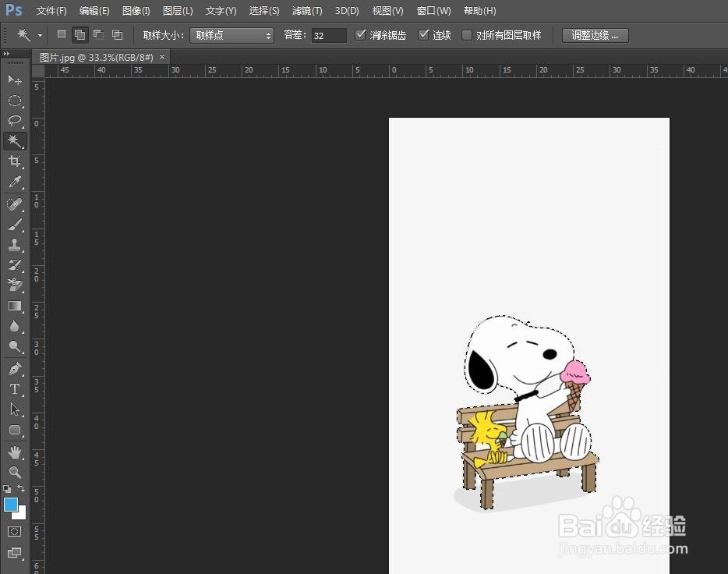Select the Elliptical Marquee tool
The image size is (728, 574).
15,101
